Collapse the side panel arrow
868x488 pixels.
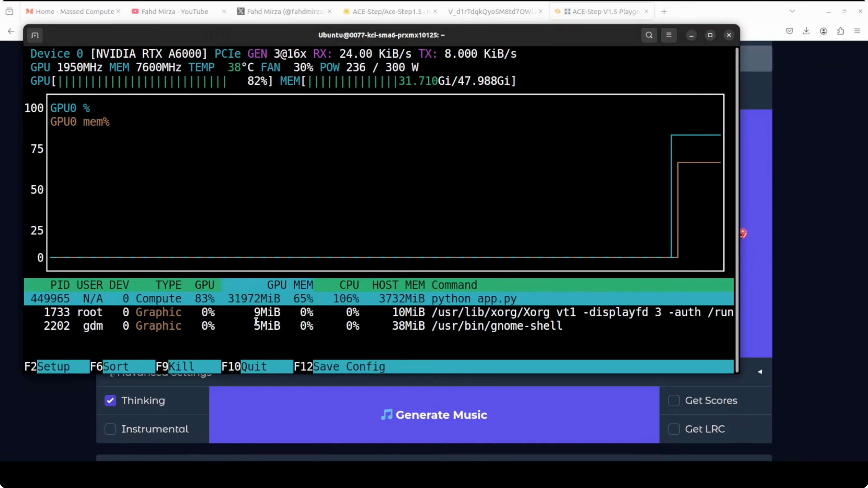(760, 372)
